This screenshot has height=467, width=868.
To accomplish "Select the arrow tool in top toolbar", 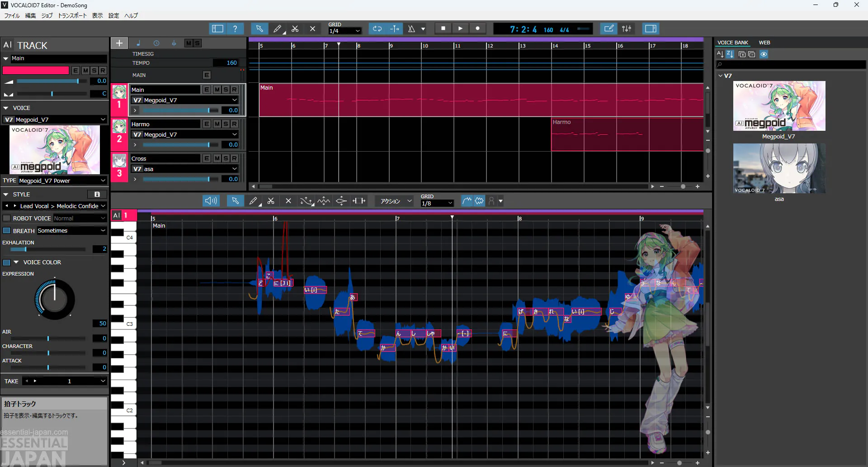I will click(259, 29).
